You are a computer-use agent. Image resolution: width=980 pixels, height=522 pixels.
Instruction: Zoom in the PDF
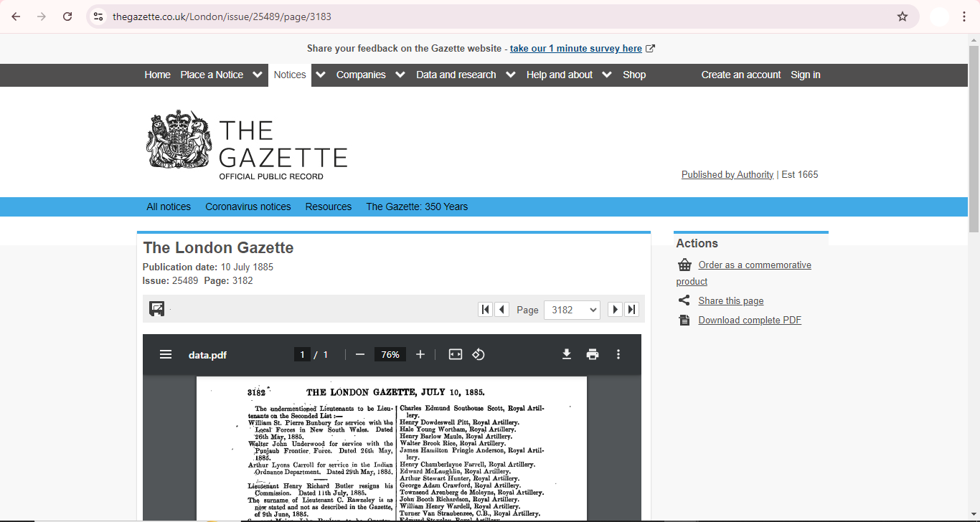[x=420, y=354]
